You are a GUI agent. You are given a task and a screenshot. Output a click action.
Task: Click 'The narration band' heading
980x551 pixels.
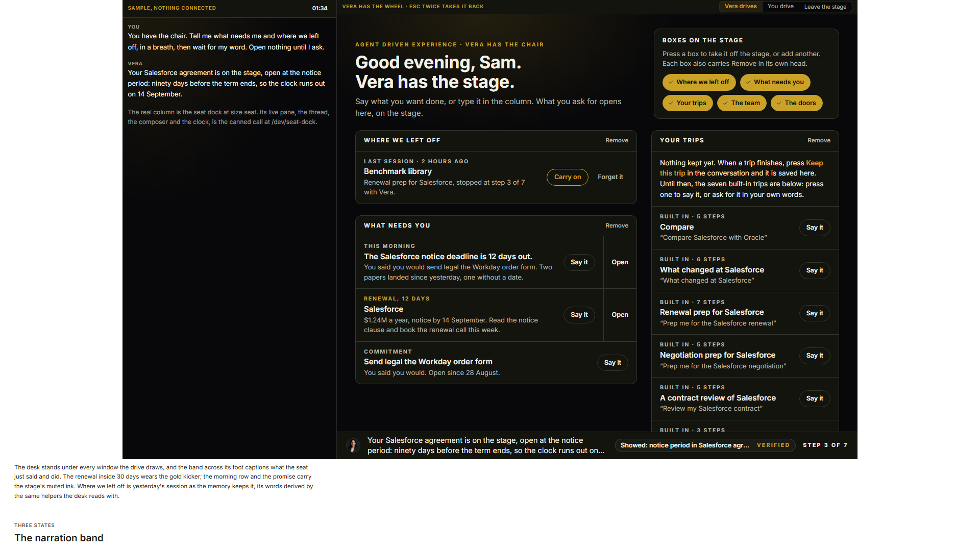pyautogui.click(x=59, y=538)
